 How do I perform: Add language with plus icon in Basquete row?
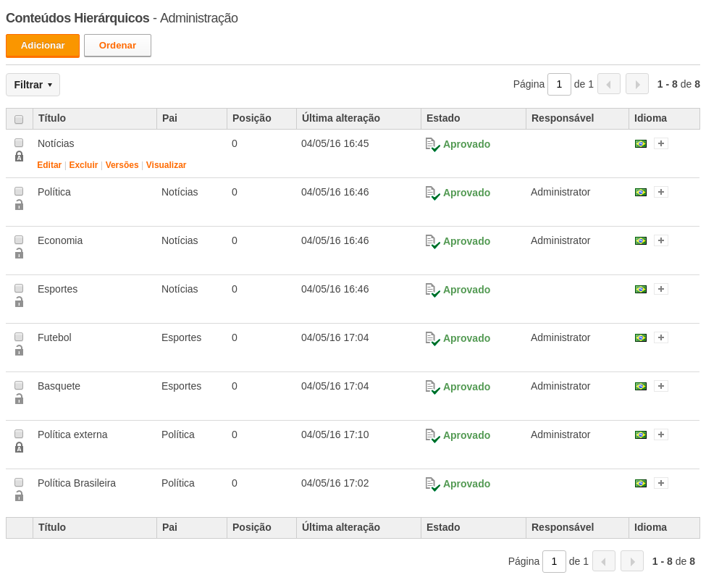pyautogui.click(x=661, y=386)
